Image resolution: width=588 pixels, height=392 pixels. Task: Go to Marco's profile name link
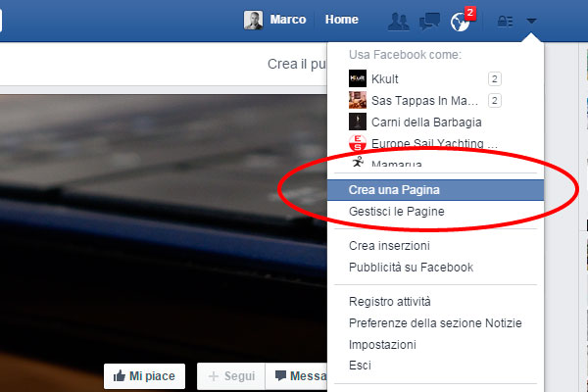(288, 20)
